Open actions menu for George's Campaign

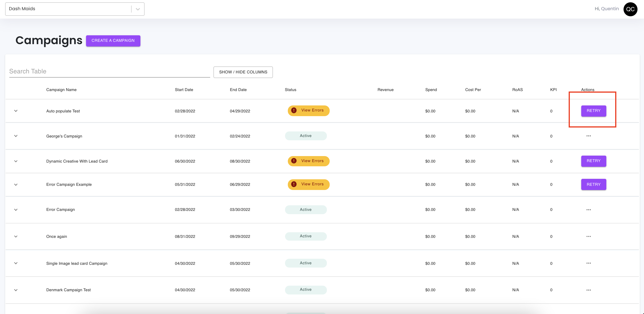588,136
